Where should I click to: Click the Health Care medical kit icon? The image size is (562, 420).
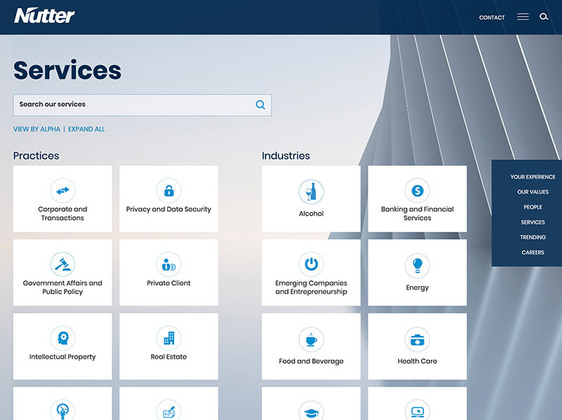point(417,339)
